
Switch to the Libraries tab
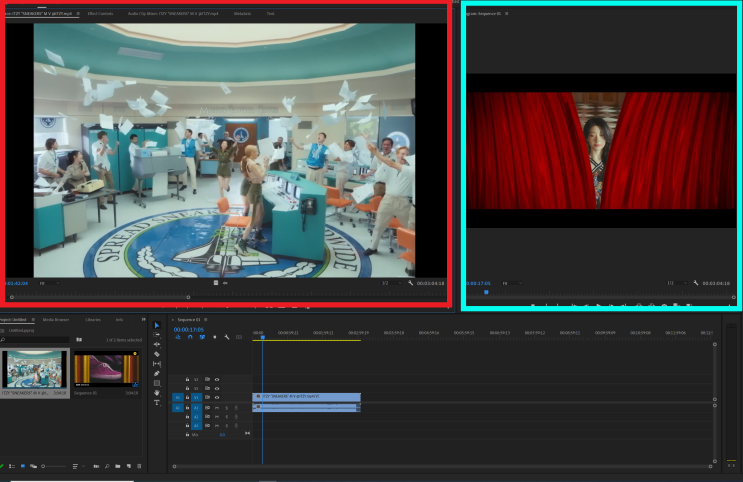point(93,319)
